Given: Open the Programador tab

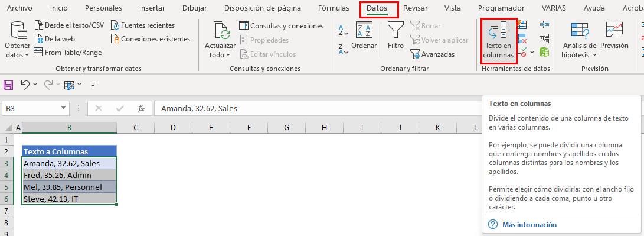Looking at the screenshot, I should 501,8.
